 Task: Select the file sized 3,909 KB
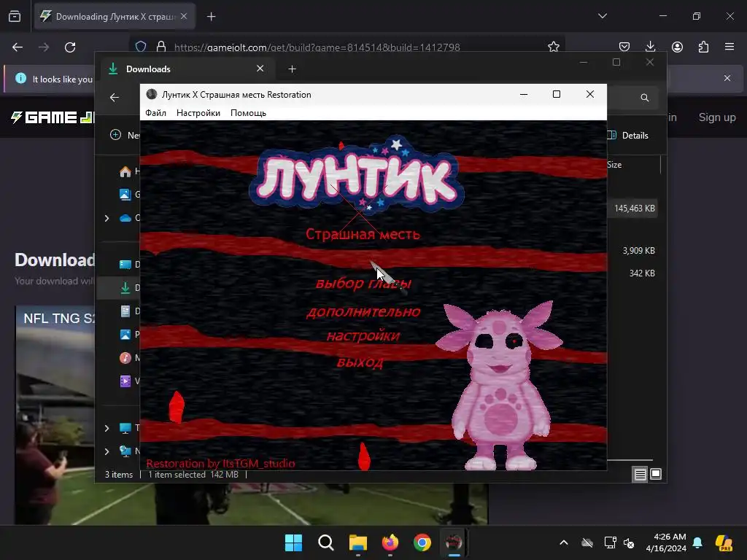(x=638, y=251)
